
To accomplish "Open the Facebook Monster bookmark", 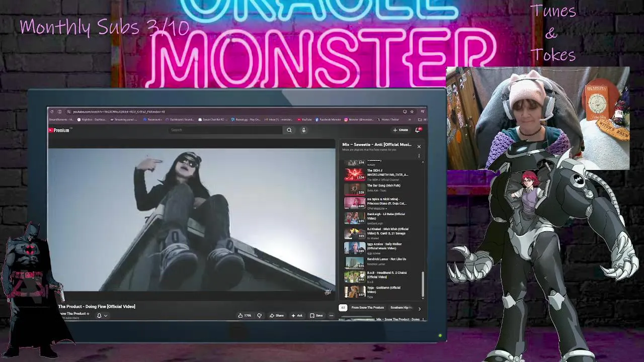I will [x=329, y=120].
